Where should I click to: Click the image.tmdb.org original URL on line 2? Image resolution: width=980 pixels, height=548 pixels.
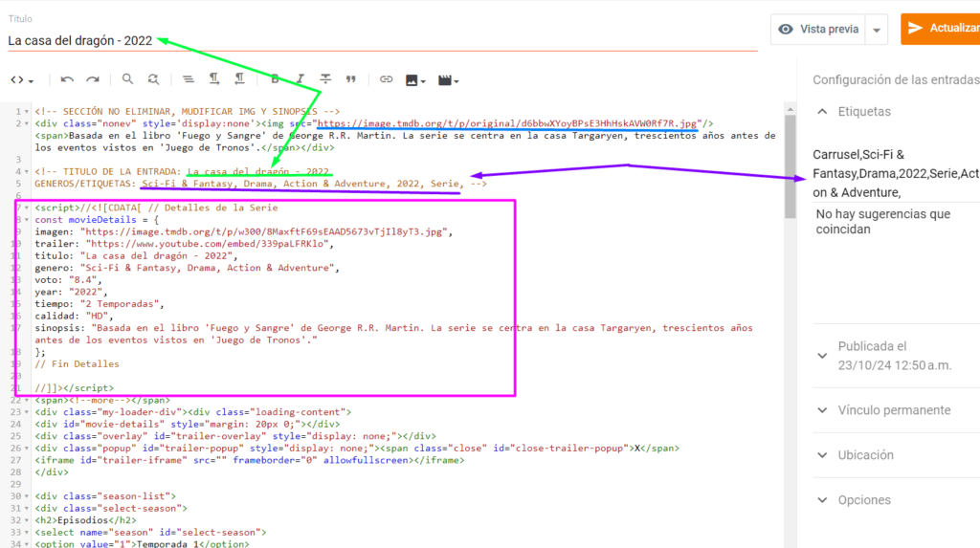pos(507,123)
